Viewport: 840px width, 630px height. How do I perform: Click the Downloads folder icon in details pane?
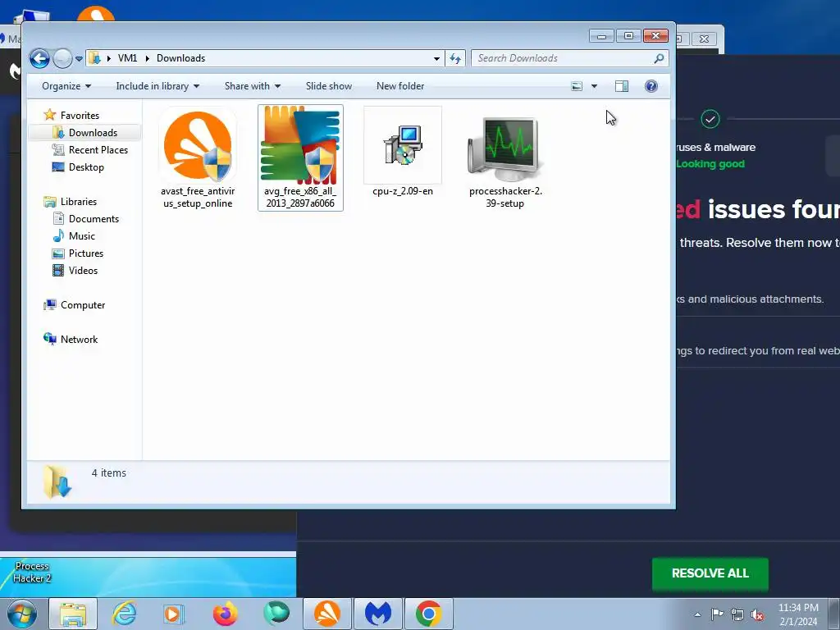[x=57, y=481]
